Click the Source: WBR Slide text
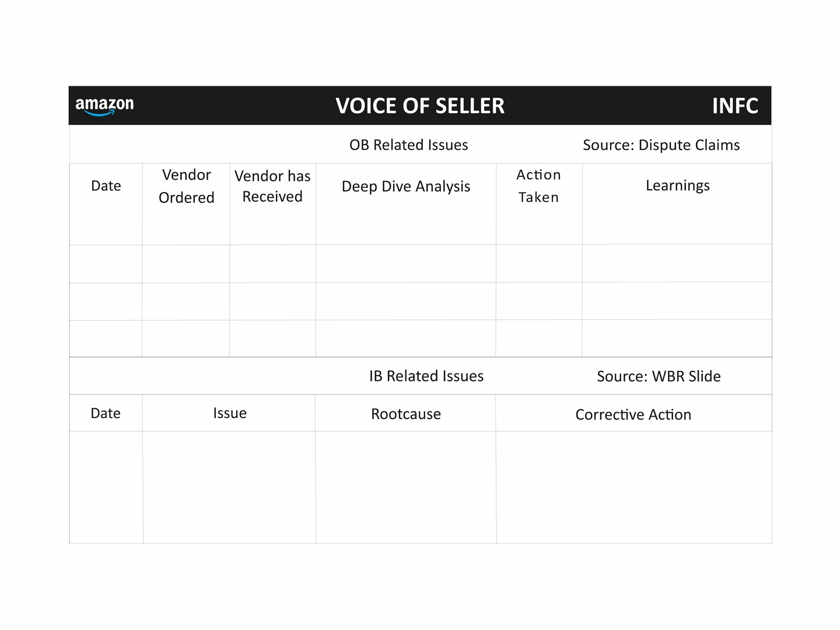The width and height of the screenshot is (840, 630). point(659,376)
